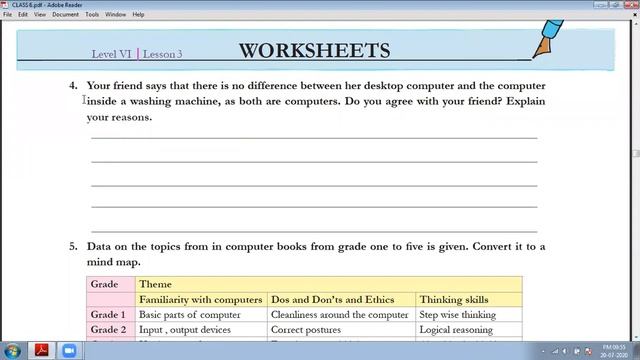Minimize the Adobe Reader window
Viewport: 640px width, 360px height.
coord(600,4)
